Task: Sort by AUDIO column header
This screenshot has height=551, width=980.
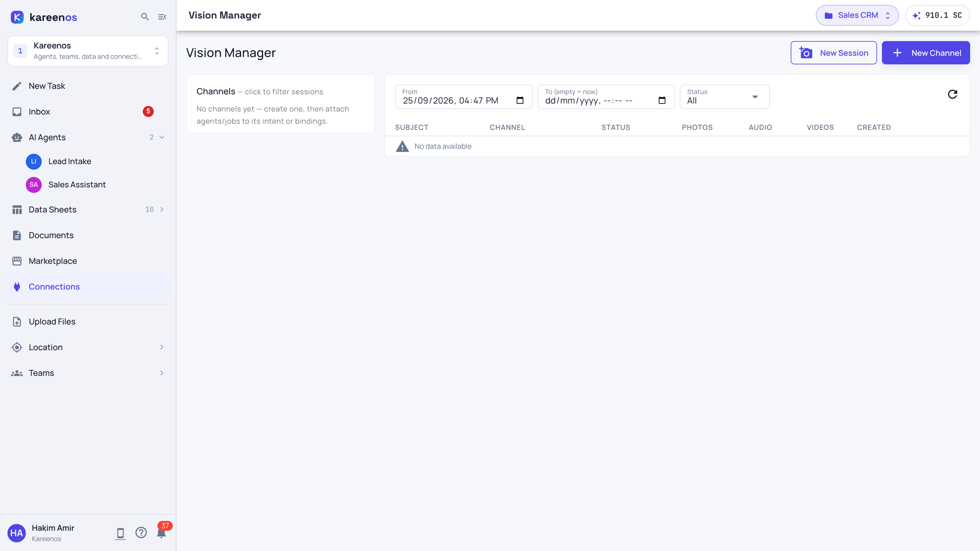Action: pos(760,127)
